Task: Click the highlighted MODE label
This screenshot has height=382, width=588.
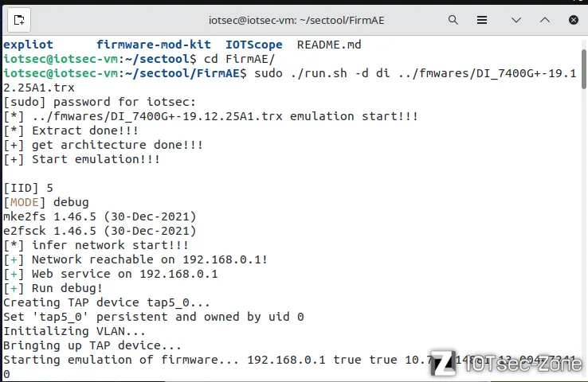Action: click(25, 203)
